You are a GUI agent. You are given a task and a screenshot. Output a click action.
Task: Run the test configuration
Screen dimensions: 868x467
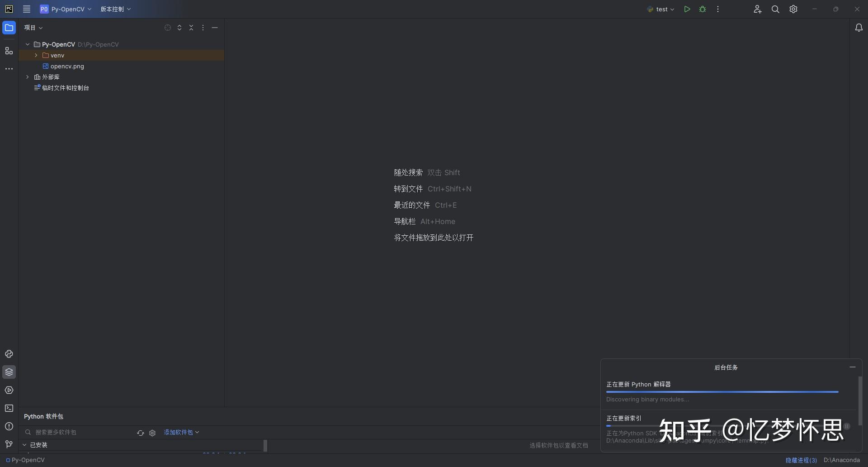tap(687, 9)
